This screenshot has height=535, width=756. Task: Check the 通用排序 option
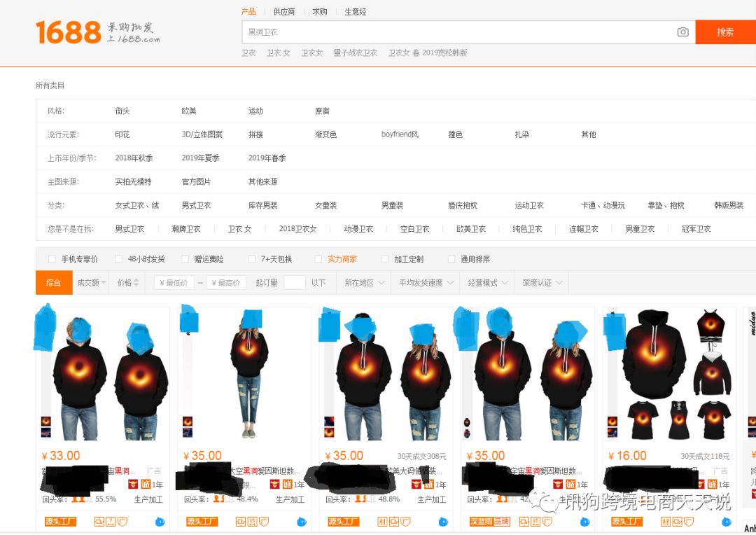pyautogui.click(x=451, y=259)
